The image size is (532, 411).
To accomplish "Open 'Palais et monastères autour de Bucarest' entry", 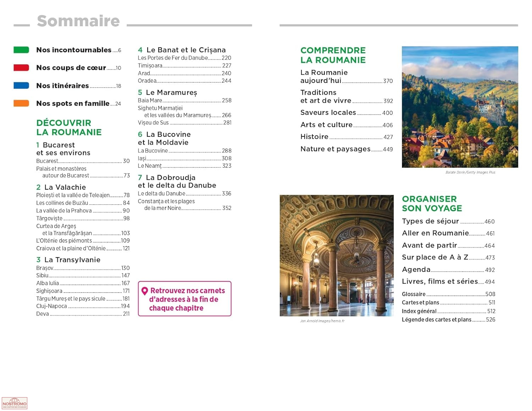I will 83,172.
